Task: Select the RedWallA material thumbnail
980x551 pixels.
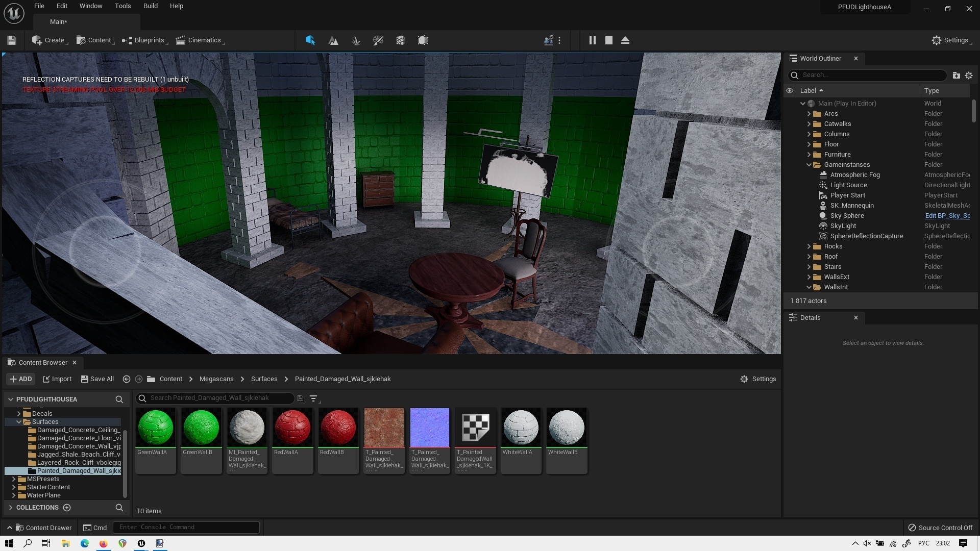Action: (292, 428)
